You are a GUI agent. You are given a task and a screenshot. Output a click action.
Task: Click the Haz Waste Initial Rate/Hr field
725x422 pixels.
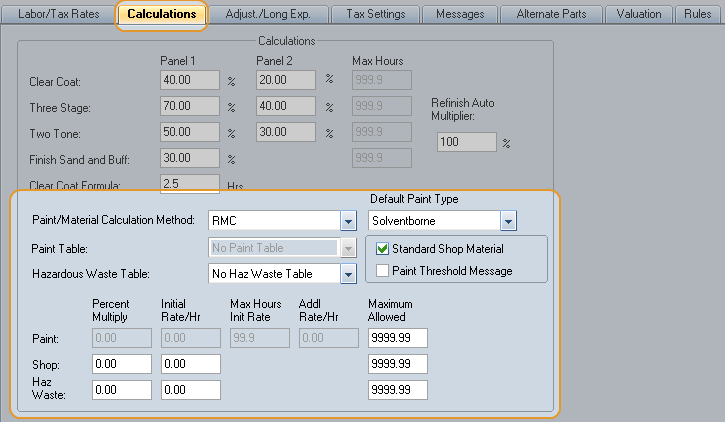point(190,390)
